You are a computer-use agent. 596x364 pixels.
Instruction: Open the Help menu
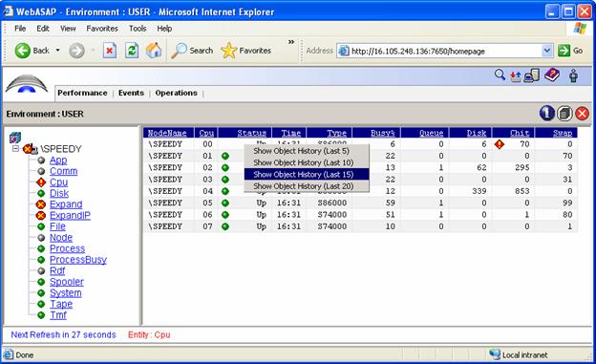pyautogui.click(x=164, y=29)
